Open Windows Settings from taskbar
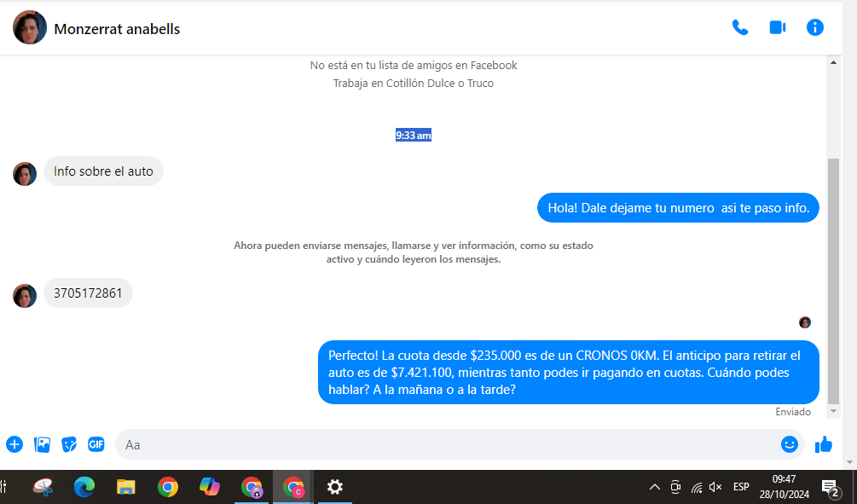The width and height of the screenshot is (857, 504). [335, 487]
